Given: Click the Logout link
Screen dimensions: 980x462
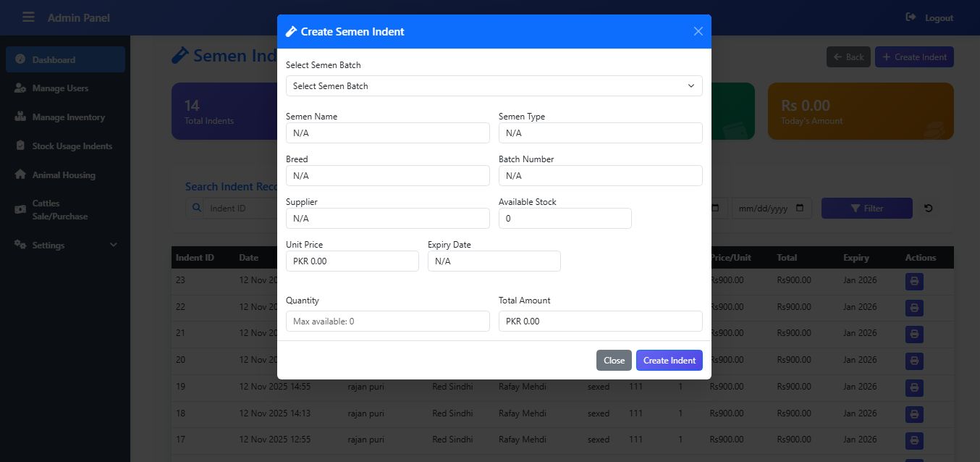Looking at the screenshot, I should (930, 17).
